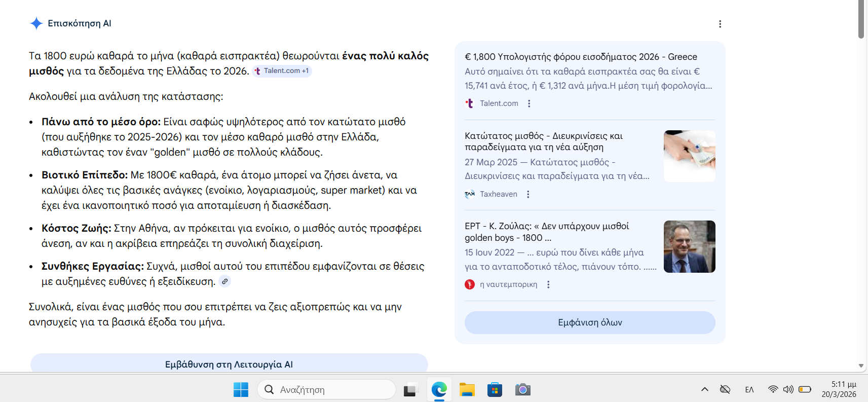Click the taskbar Αναζήτηση search box
This screenshot has height=402, width=868.
pyautogui.click(x=326, y=390)
